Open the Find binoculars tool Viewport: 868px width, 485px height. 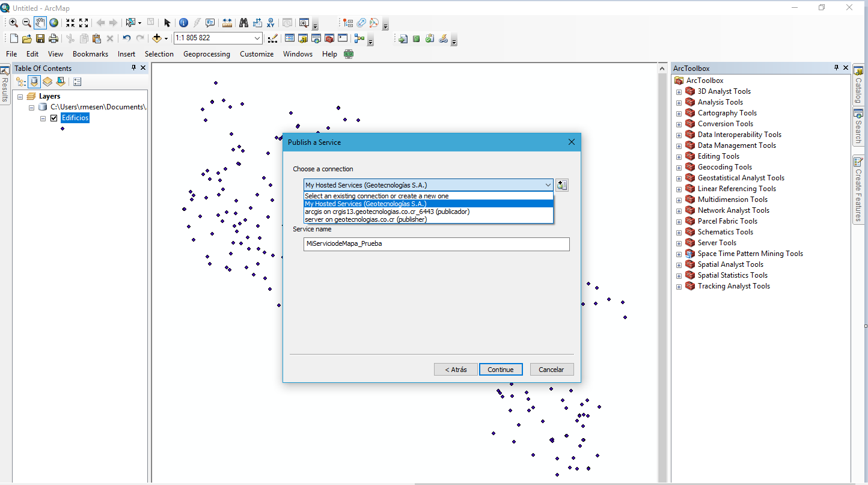[243, 23]
